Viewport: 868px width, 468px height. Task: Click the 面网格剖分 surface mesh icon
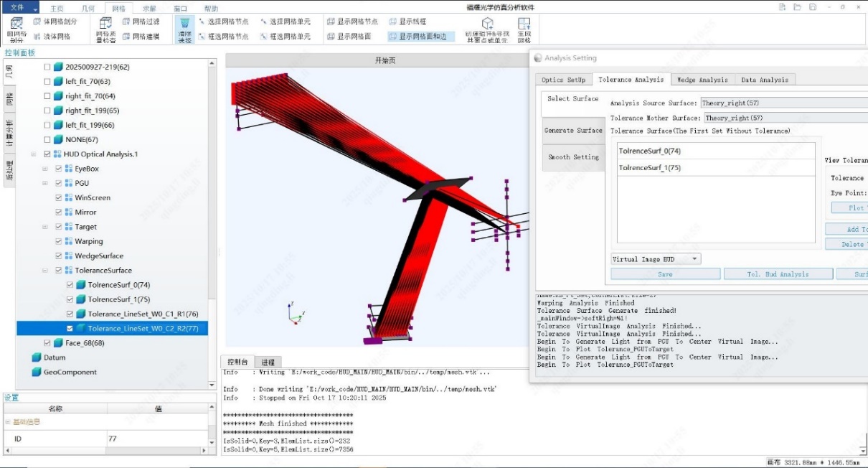16,29
